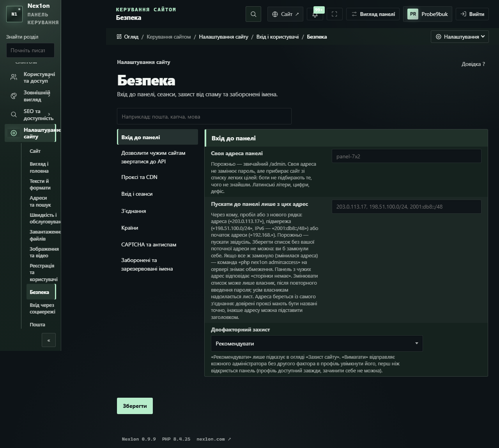Screen dimensions: 499x448
Task: Expand the Зовнішній вигляд section
Action: click(x=49, y=96)
